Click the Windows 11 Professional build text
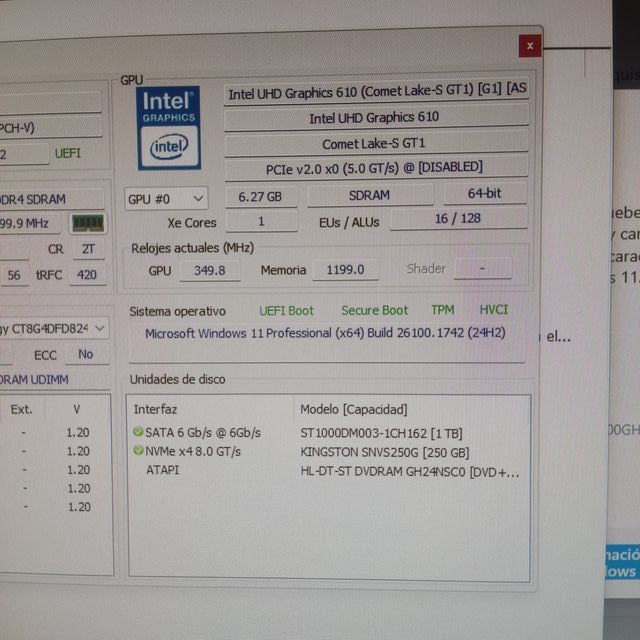 coord(325,333)
